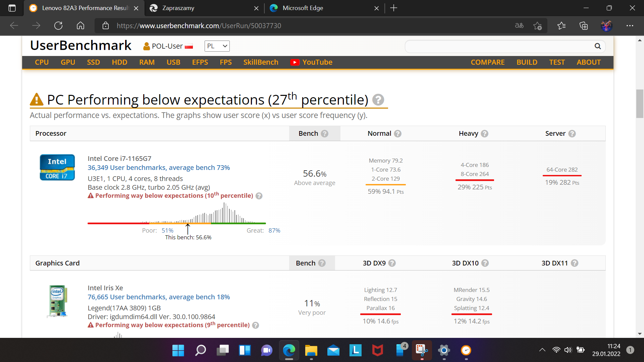Open the TEST menu item
The image size is (644, 362).
tap(557, 62)
